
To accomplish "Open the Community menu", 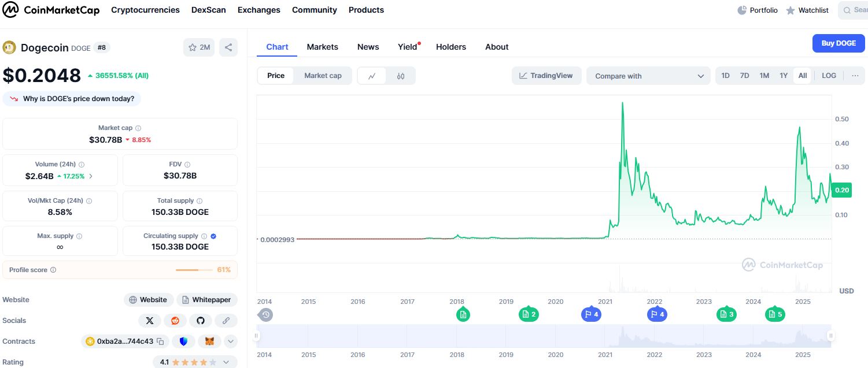I will (315, 10).
